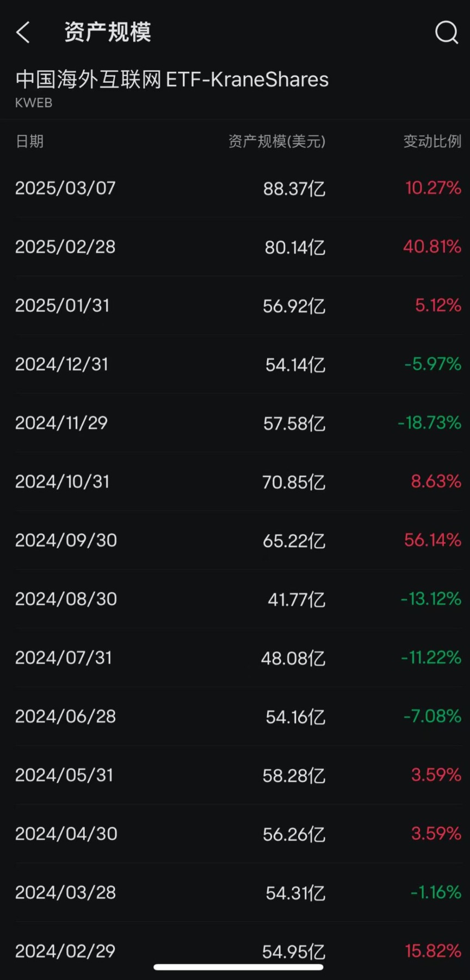Tap the -5.97% change value
The width and height of the screenshot is (470, 980).
(432, 364)
